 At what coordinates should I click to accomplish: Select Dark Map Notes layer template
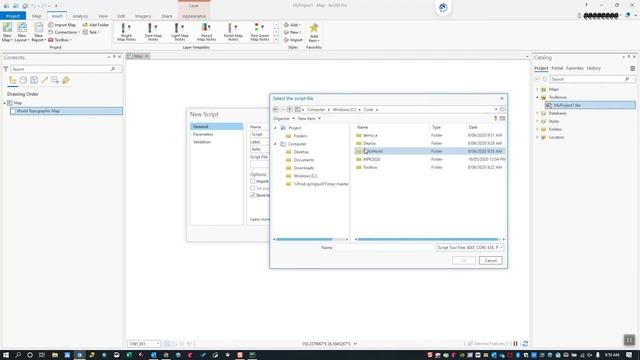pos(153,32)
